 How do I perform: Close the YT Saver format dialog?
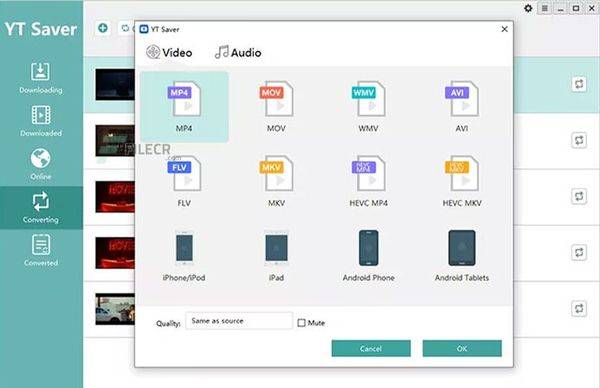(504, 29)
